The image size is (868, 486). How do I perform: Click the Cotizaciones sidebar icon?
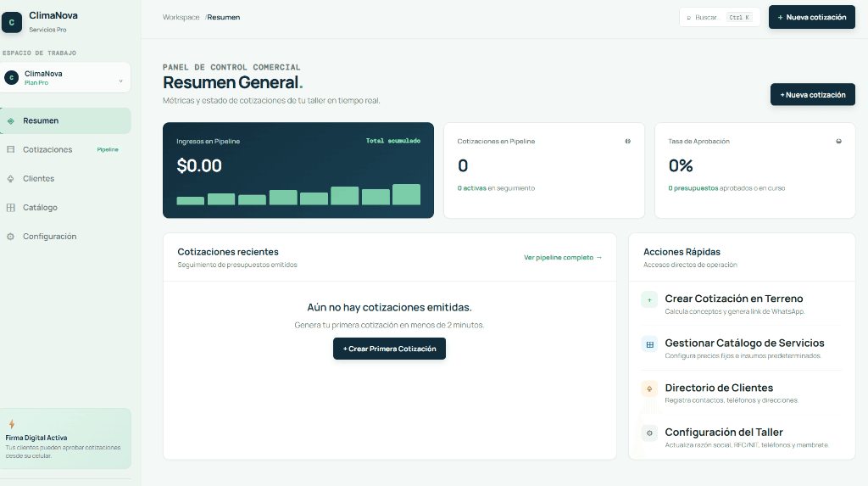tap(10, 149)
